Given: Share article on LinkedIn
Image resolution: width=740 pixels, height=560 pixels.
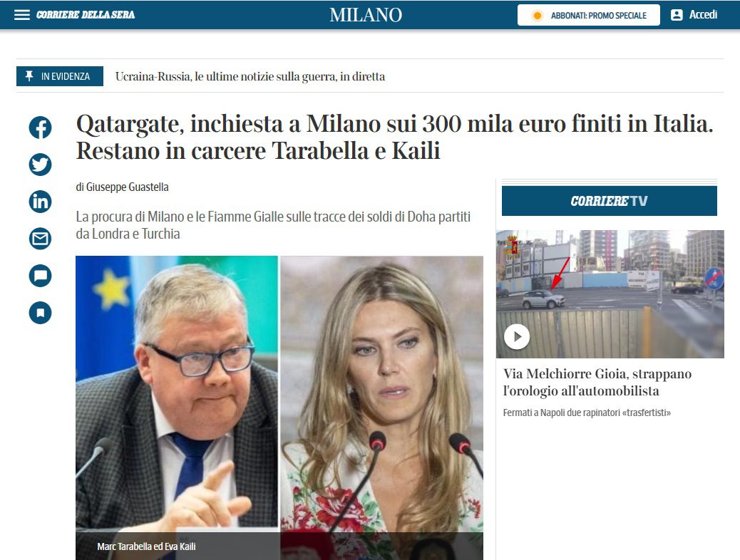Looking at the screenshot, I should (40, 202).
